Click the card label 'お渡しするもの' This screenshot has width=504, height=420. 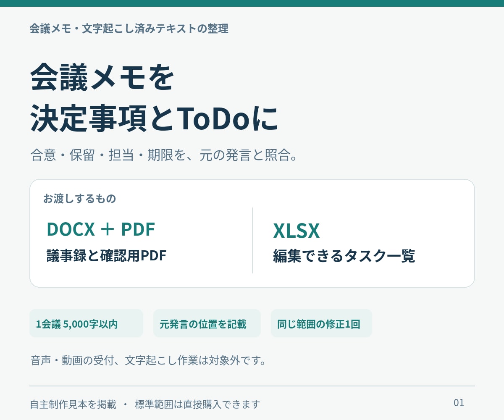pos(79,199)
